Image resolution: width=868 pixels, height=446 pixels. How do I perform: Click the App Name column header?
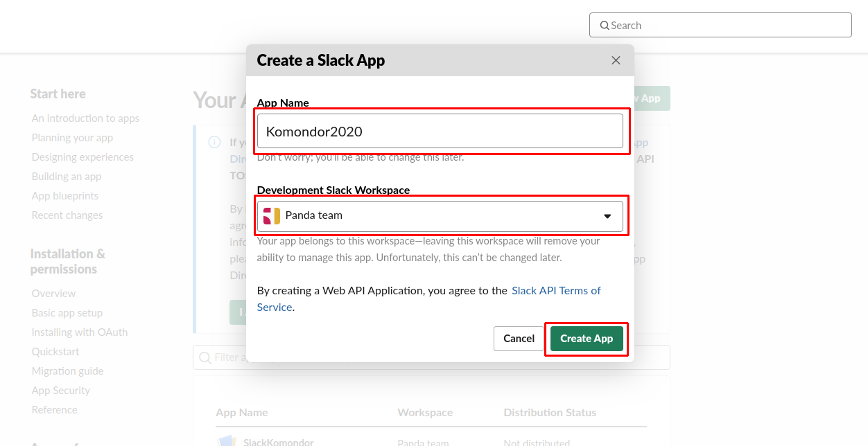tap(242, 413)
